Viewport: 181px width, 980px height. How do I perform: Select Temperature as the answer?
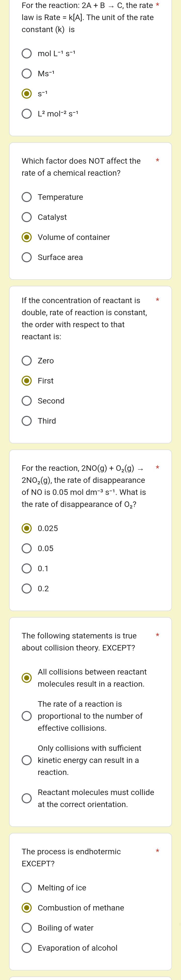(x=27, y=197)
